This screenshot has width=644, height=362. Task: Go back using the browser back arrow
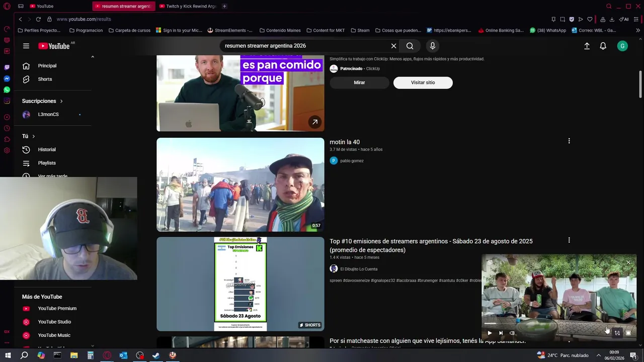(20, 19)
